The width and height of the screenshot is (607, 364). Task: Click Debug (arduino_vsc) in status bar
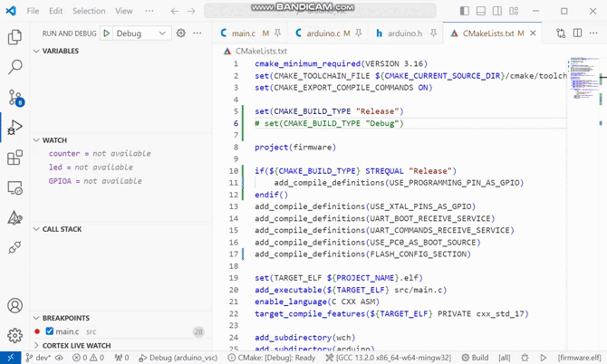pos(178,358)
